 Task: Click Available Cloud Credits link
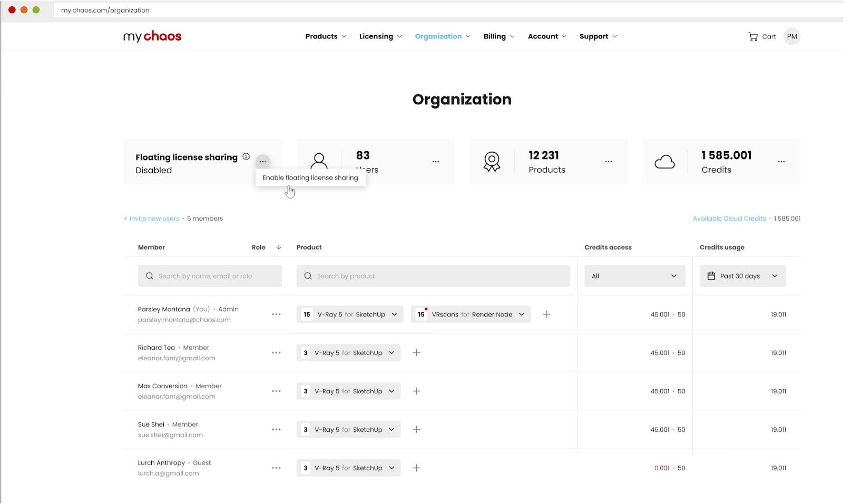tap(729, 219)
